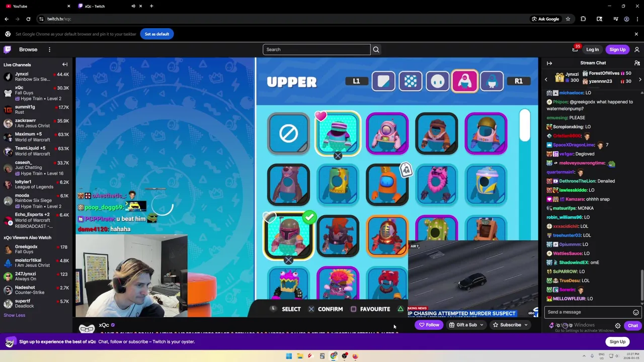Click Sign Up in the purple banner

click(617, 342)
